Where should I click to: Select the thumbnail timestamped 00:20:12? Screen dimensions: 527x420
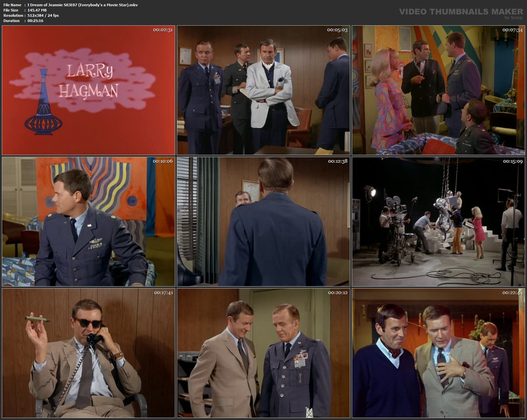pyautogui.click(x=264, y=353)
